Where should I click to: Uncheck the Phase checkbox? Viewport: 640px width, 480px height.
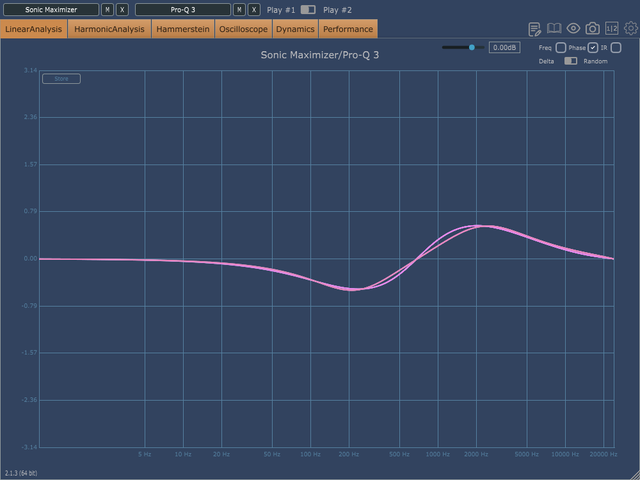(x=593, y=48)
